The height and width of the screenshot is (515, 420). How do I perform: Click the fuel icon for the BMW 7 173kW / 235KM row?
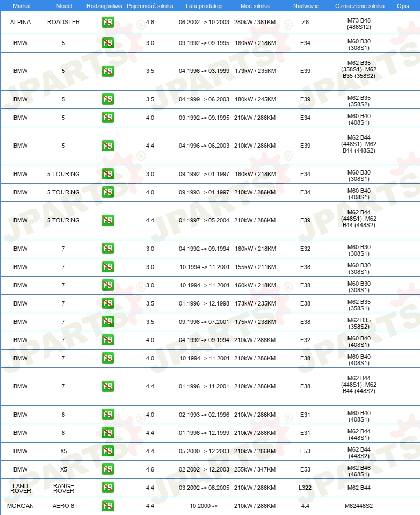pos(108,303)
